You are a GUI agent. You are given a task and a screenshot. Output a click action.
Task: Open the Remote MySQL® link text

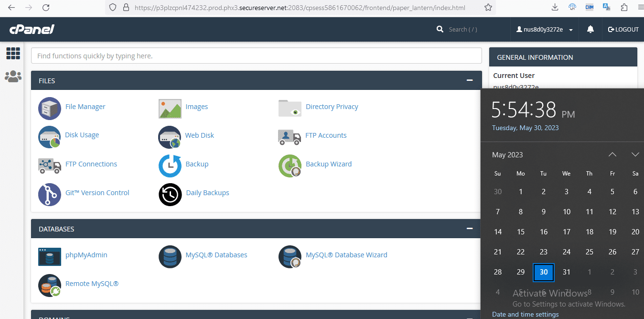pyautogui.click(x=92, y=284)
